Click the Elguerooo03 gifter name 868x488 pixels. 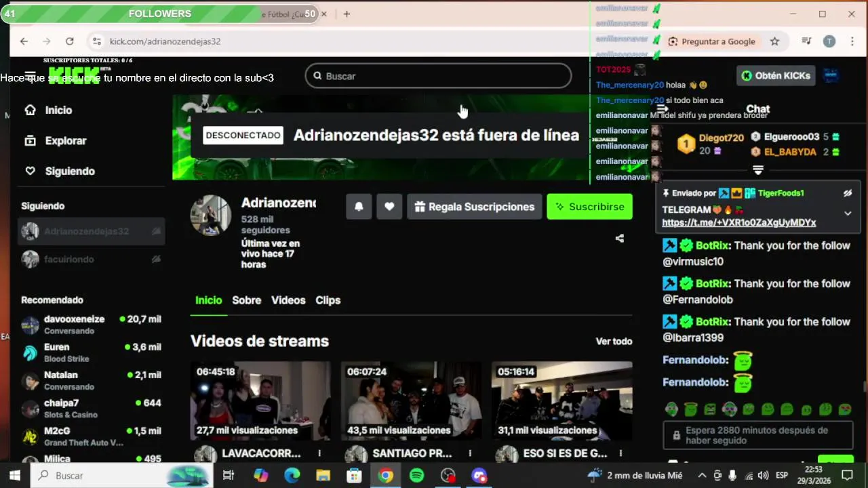coord(792,137)
